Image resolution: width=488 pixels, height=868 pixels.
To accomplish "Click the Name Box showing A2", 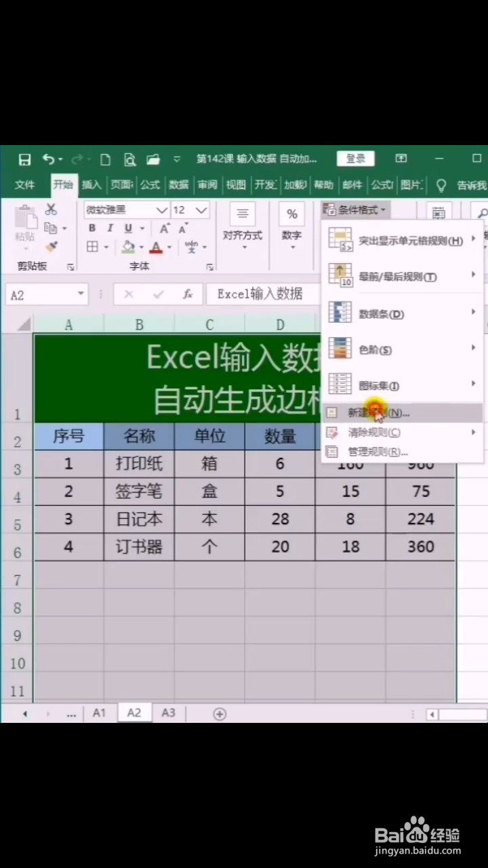I will pyautogui.click(x=40, y=294).
